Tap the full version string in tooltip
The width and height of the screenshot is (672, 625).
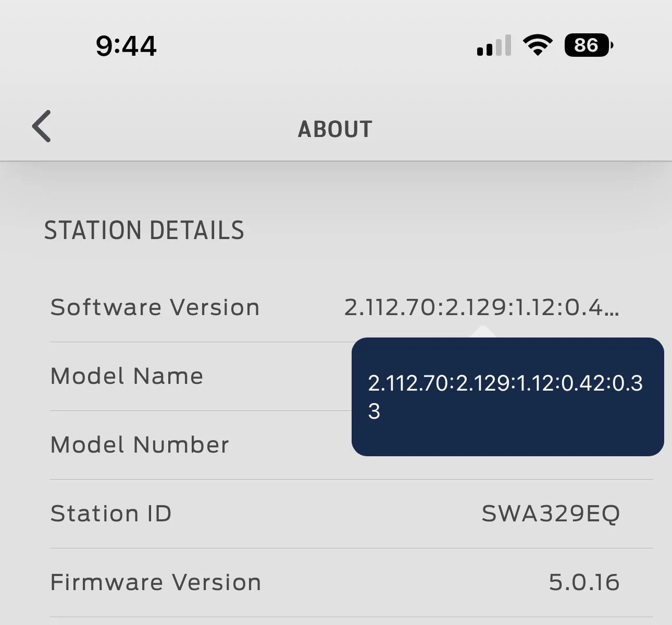click(505, 383)
